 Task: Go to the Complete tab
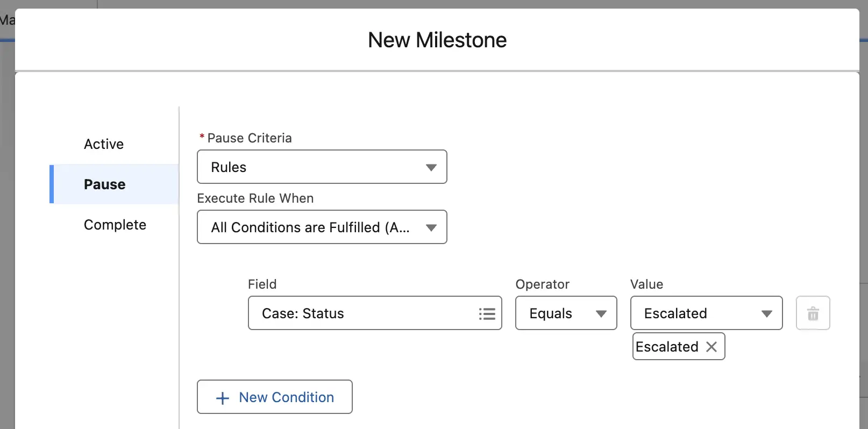tap(115, 225)
